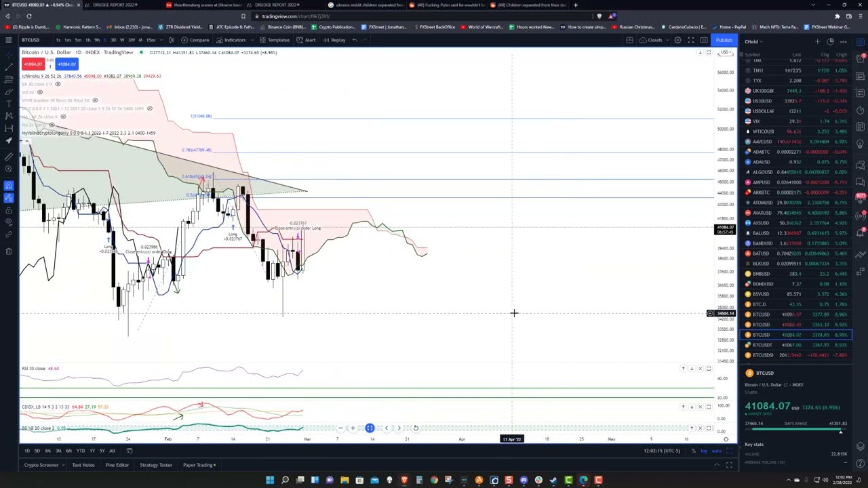Screen dimensions: 868x488
Task: Toggle visibility of VPVR Number Of Rows indicator
Action: click(95, 100)
